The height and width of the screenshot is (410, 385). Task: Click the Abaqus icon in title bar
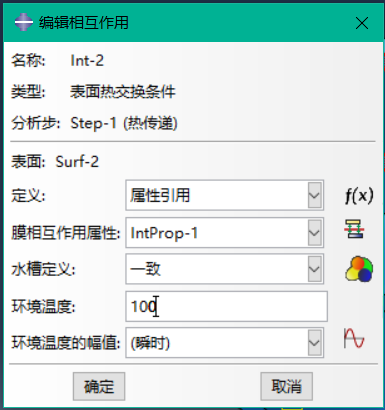pos(24,22)
